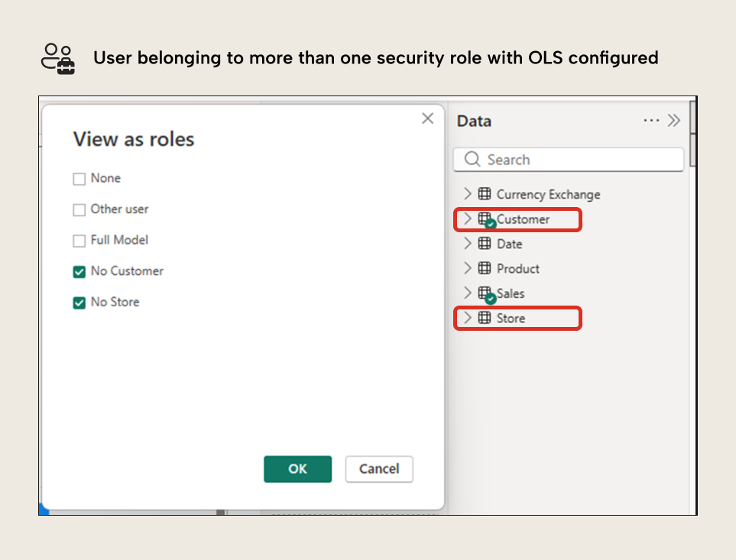Screen dimensions: 736x560
Task: Select the Customer table name
Action: click(523, 219)
